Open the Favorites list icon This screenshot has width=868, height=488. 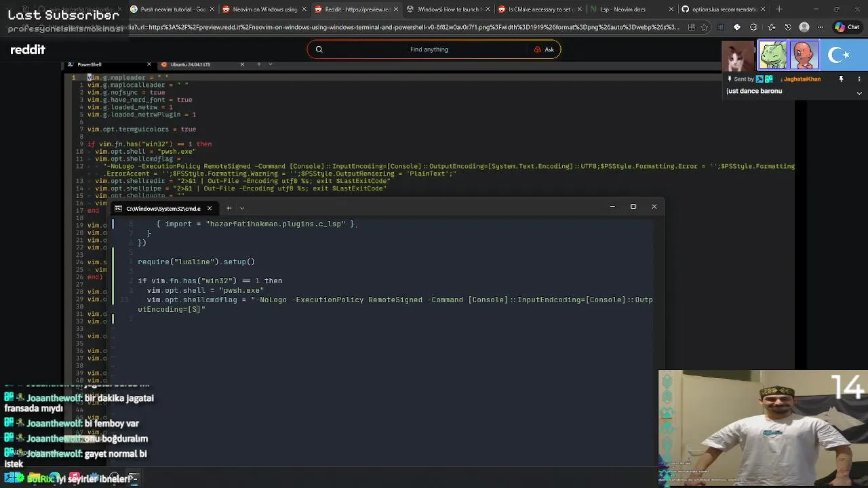771,27
